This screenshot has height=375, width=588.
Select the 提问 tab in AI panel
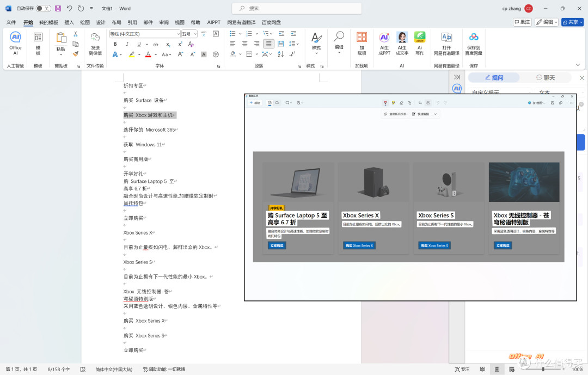(x=494, y=78)
